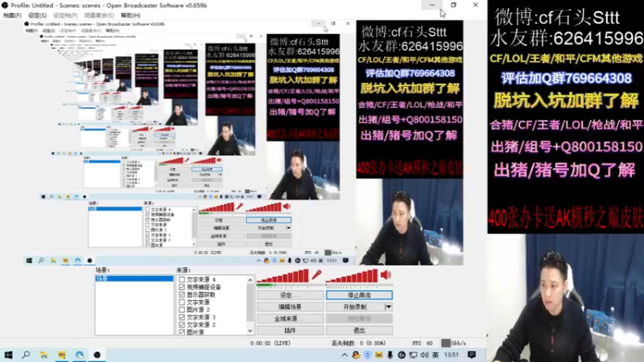
Task: Click 退出 exit button
Action: [x=359, y=331]
